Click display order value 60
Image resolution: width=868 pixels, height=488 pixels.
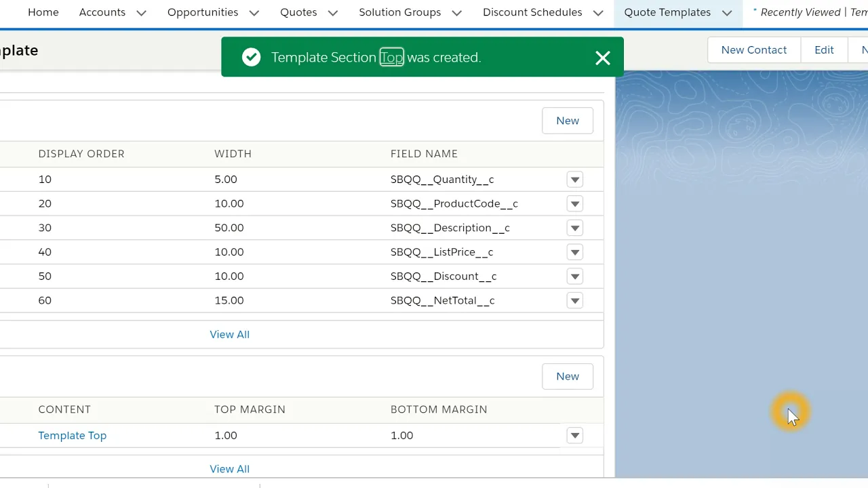tap(45, 300)
